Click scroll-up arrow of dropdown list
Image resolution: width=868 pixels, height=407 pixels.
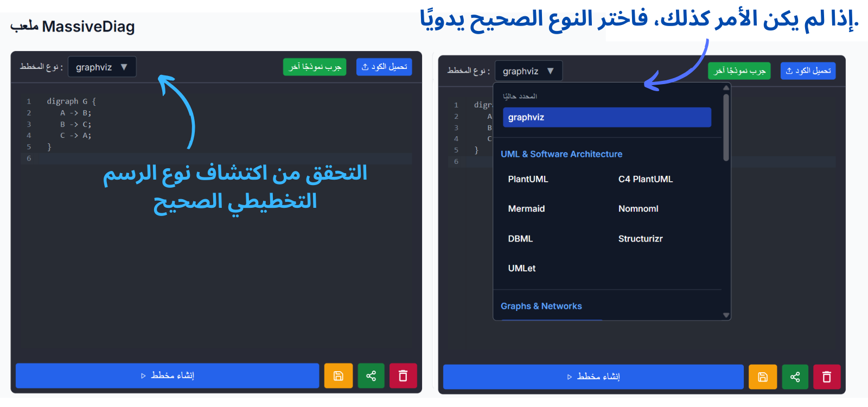point(726,87)
